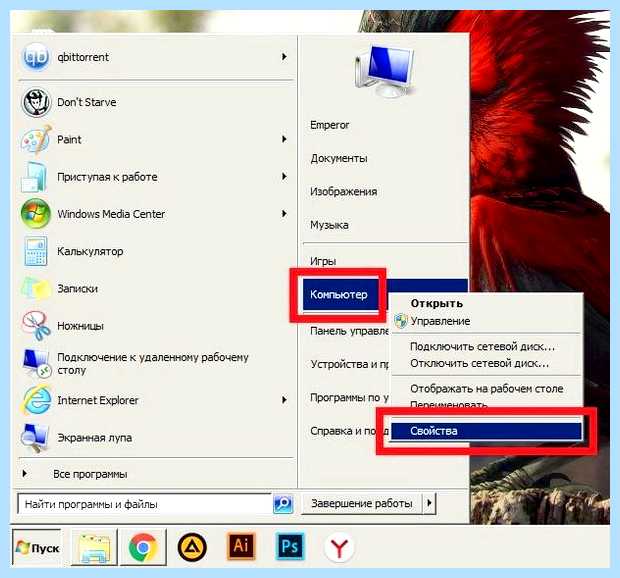This screenshot has height=578, width=620.
Task: Open Программы по умолчанию entry
Action: pos(350,397)
